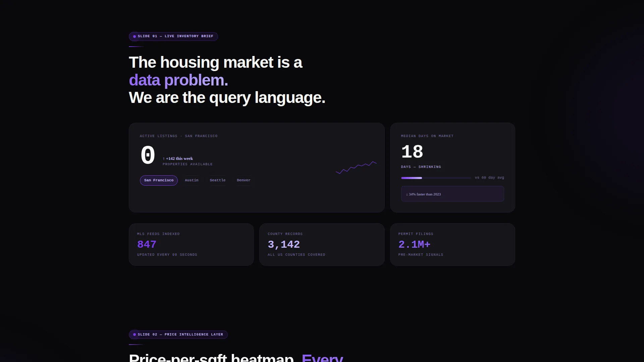Image resolution: width=644 pixels, height=362 pixels.
Task: Click the +142 this week indicator
Action: 178,159
